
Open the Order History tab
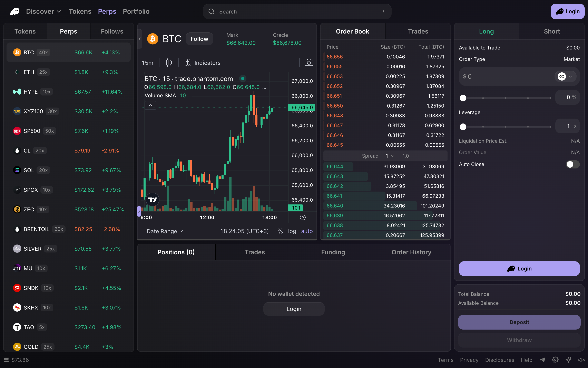[411, 252]
